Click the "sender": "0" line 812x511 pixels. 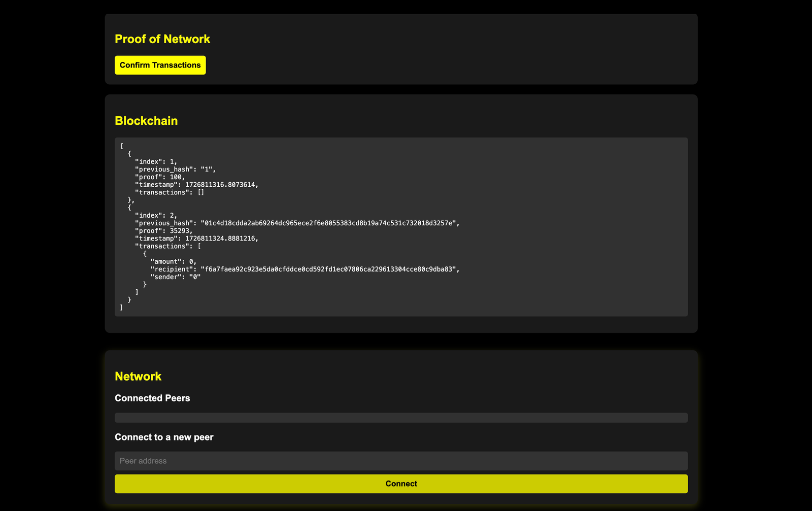pos(176,277)
